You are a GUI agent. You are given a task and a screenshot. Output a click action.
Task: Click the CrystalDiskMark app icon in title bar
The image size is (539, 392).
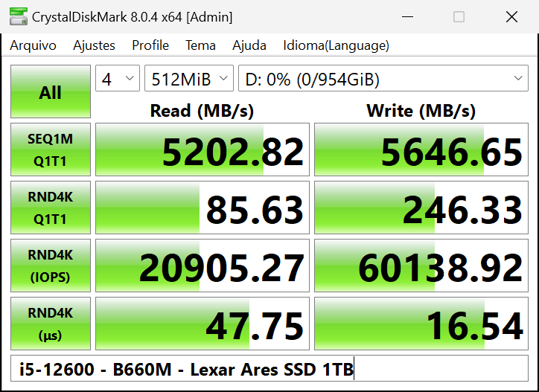pyautogui.click(x=19, y=16)
